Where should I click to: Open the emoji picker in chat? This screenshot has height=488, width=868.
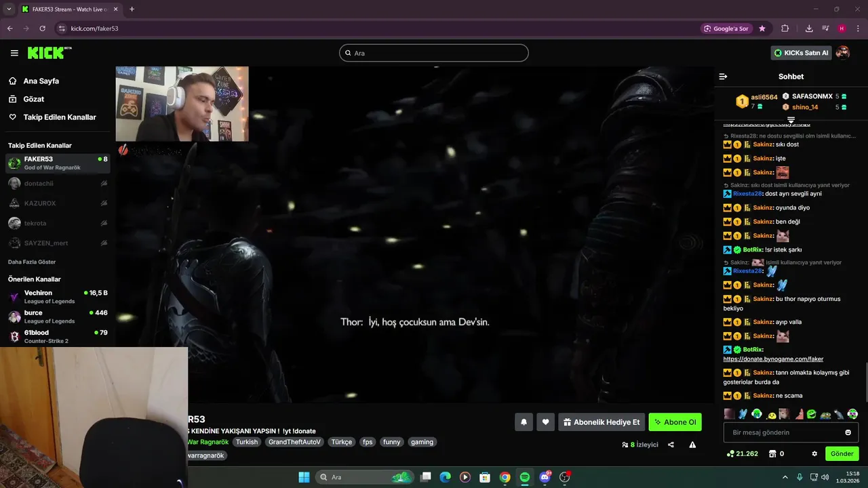[848, 432]
